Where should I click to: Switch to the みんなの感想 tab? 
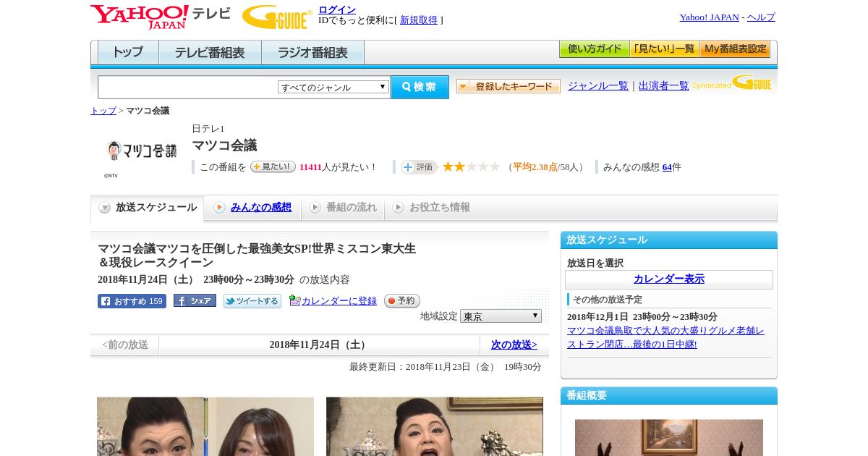pos(261,207)
